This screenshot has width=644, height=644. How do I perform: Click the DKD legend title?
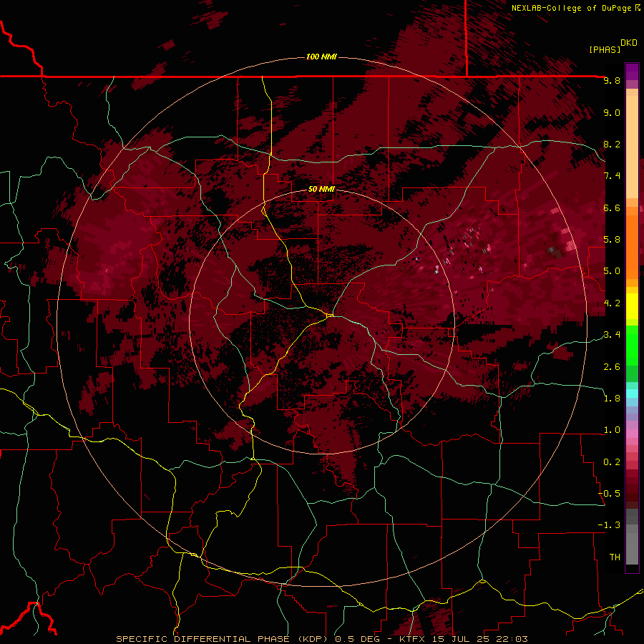[629, 43]
